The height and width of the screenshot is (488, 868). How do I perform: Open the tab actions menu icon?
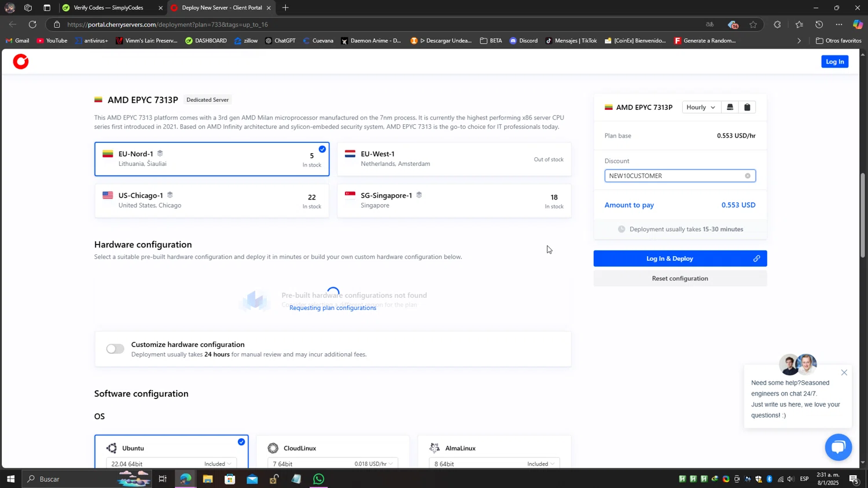(47, 8)
